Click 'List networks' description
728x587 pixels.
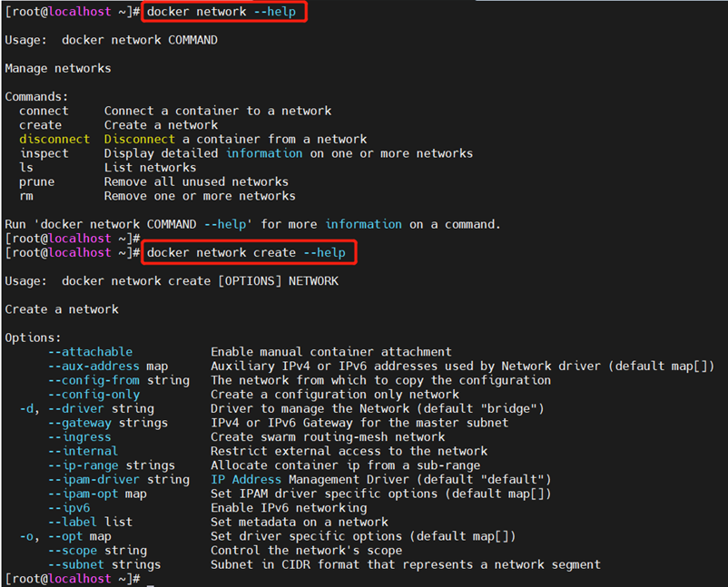pyautogui.click(x=150, y=168)
